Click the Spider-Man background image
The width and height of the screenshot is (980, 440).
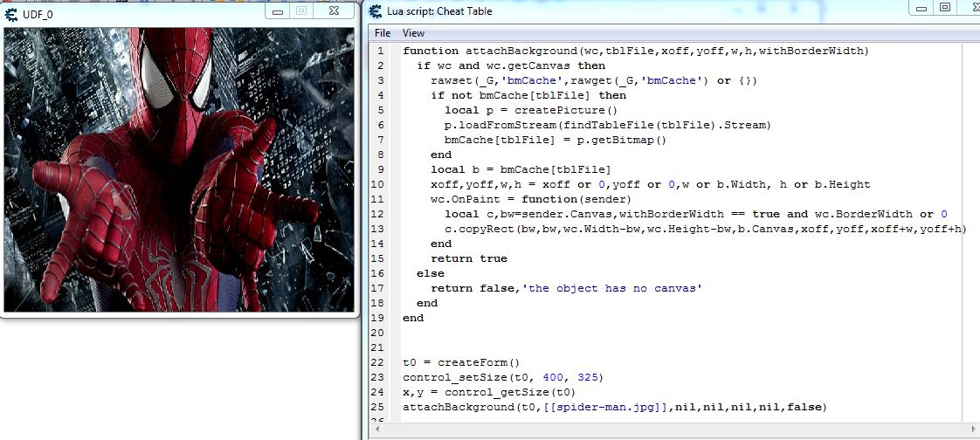coord(179,170)
